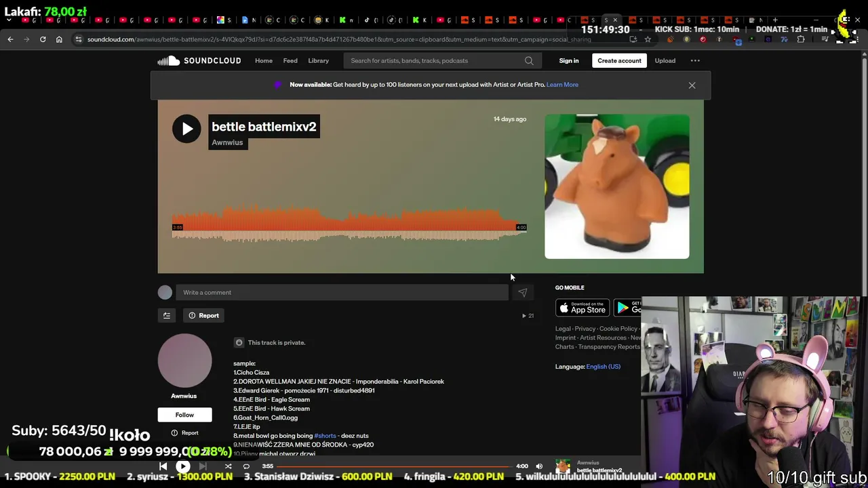
Task: Bookmark the page with the star icon
Action: pos(648,39)
